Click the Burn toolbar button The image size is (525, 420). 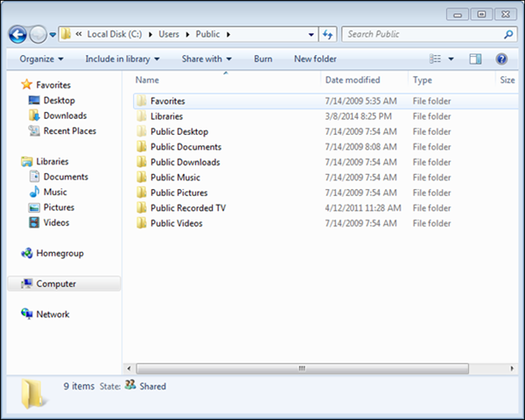[x=262, y=59]
